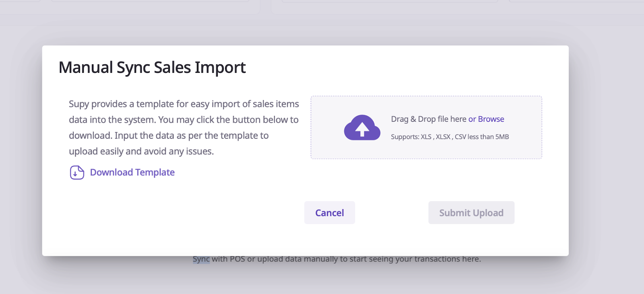Click the 'Drag & Drop file here' text
Image resolution: width=644 pixels, height=294 pixels.
(x=428, y=119)
